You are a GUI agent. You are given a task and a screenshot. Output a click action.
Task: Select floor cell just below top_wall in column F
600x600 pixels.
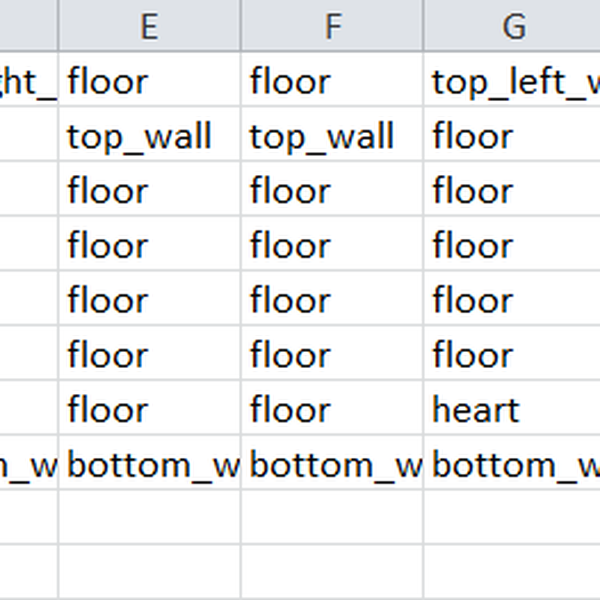(331, 191)
